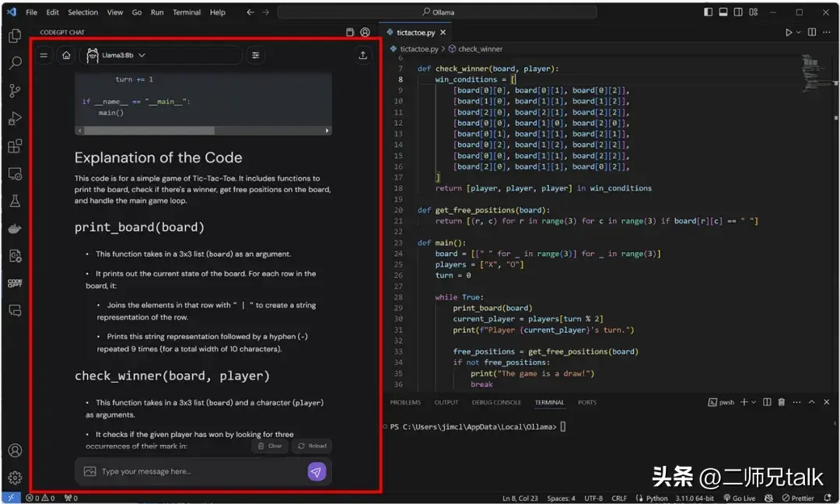
Task: Open the CodeGPT hamburger menu
Action: pyautogui.click(x=44, y=55)
